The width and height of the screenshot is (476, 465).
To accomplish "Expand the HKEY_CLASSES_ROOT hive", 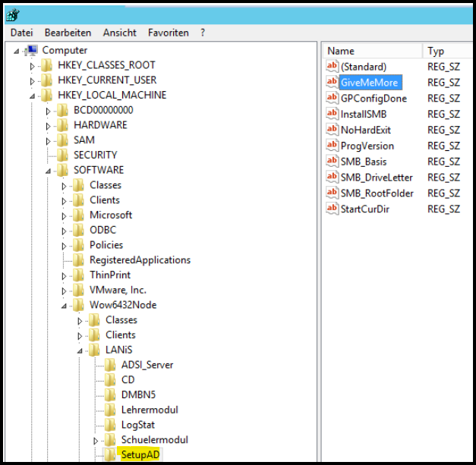I will click(x=32, y=66).
